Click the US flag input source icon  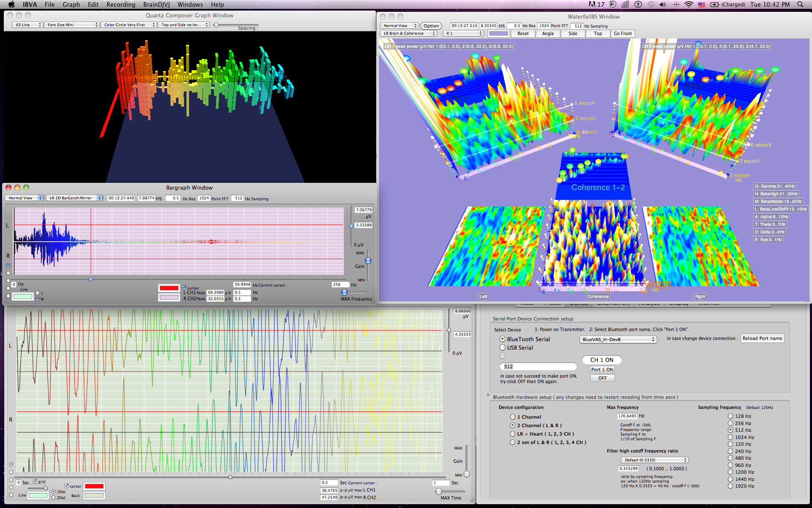(702, 5)
